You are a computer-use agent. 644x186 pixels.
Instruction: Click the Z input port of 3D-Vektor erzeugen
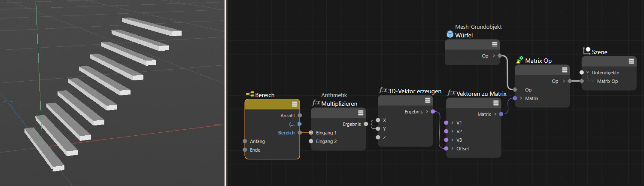(377, 137)
